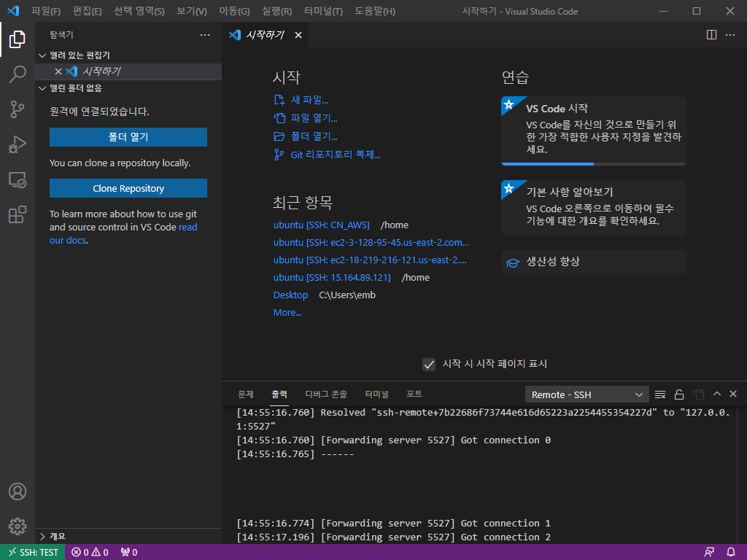Open Accounts icon in activity bar
Image resolution: width=747 pixels, height=560 pixels.
[18, 491]
